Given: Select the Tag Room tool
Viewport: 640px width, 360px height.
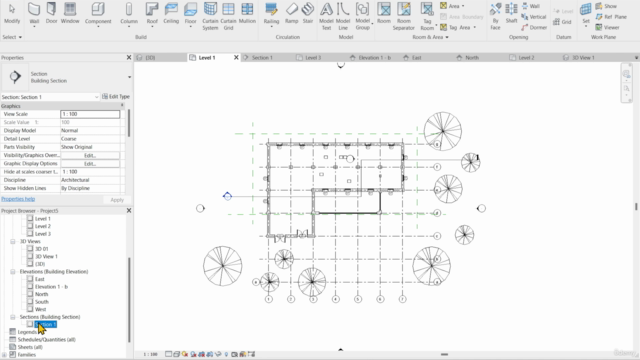Looking at the screenshot, I should click(427, 16).
